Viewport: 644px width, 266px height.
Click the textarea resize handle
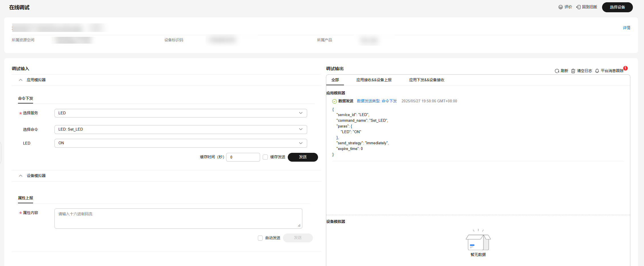(299, 226)
